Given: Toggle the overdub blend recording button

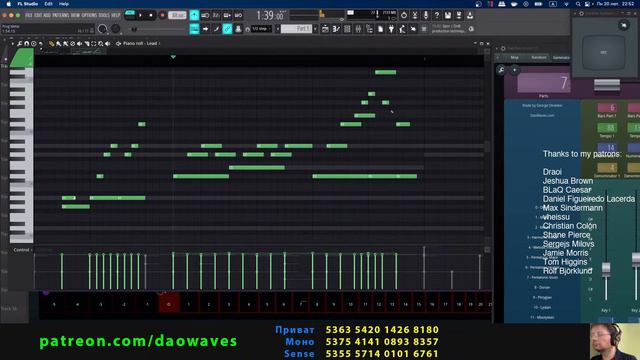Looking at the screenshot, I should pyautogui.click(x=227, y=15).
